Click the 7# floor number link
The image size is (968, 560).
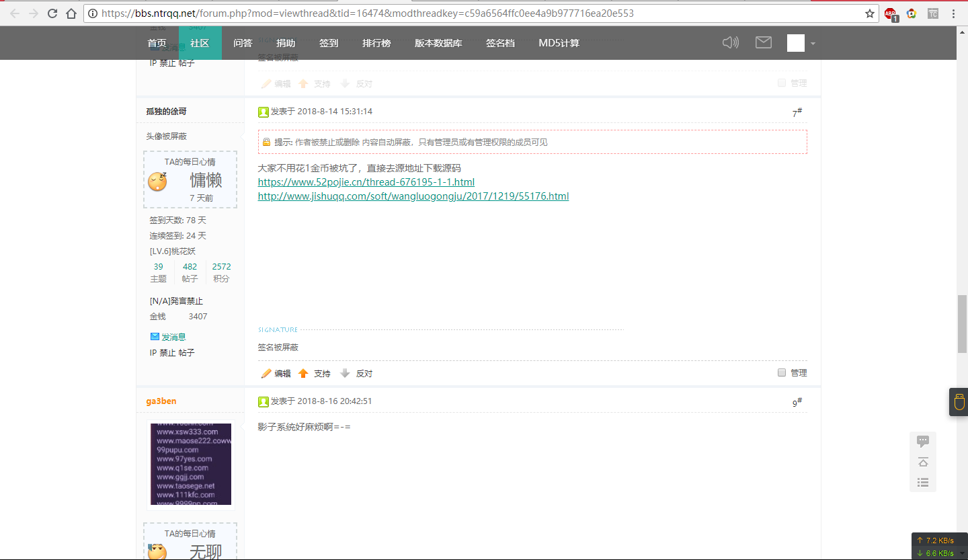pyautogui.click(x=797, y=113)
